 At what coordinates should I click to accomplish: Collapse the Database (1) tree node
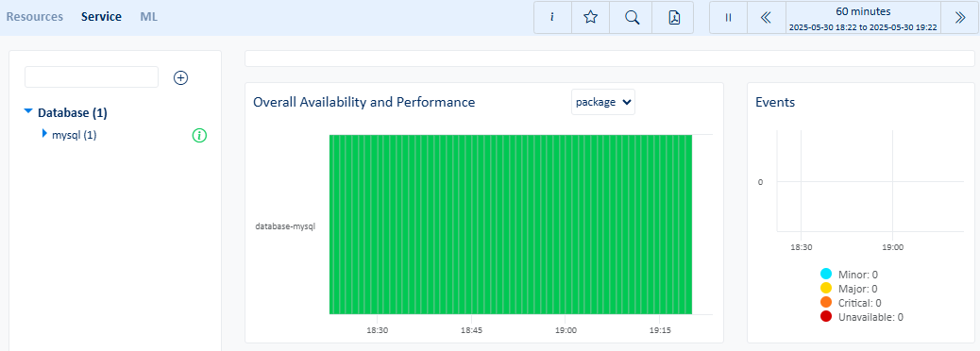pos(27,111)
